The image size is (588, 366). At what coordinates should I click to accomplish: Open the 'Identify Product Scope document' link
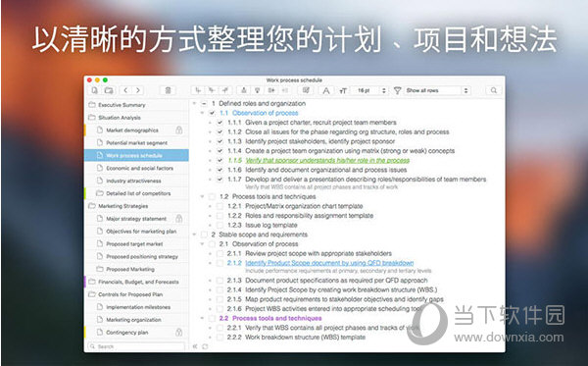coord(329,263)
